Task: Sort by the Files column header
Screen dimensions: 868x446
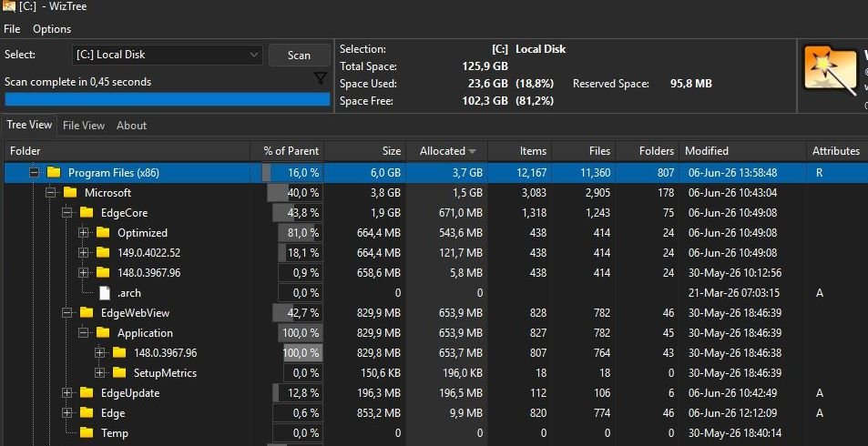Action: pos(584,150)
